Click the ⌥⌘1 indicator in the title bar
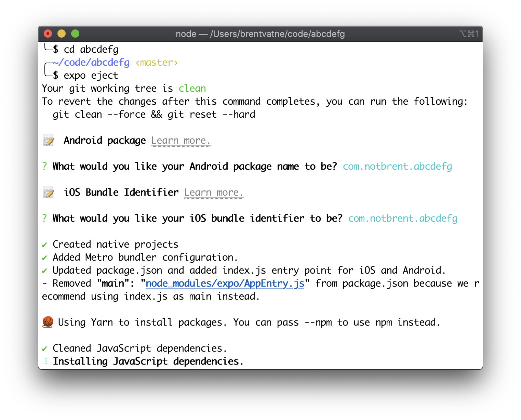 (x=469, y=34)
